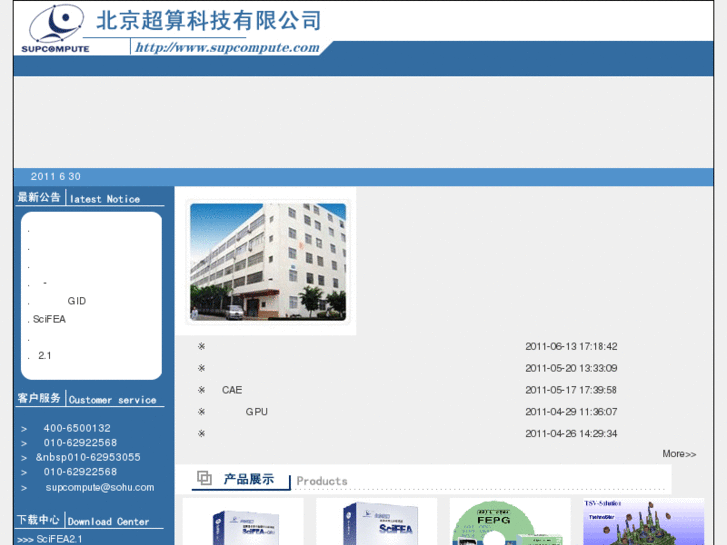
Task: Click the latest Notice section heading
Action: coord(105,199)
